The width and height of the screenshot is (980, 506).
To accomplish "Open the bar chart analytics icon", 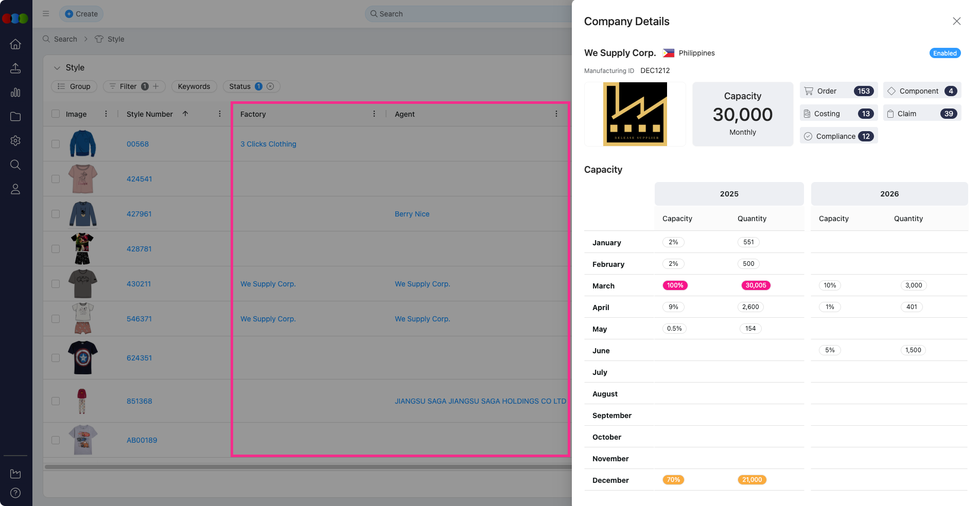I will (15, 93).
